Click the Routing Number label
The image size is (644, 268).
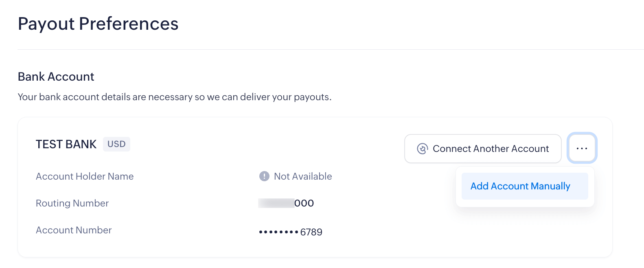pyautogui.click(x=72, y=203)
